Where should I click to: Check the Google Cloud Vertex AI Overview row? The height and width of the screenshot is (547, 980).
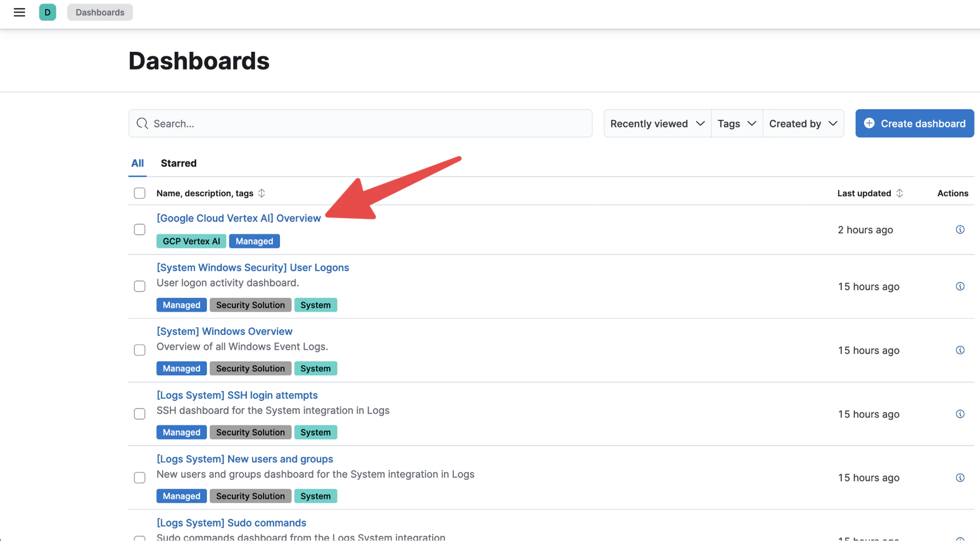coord(139,230)
